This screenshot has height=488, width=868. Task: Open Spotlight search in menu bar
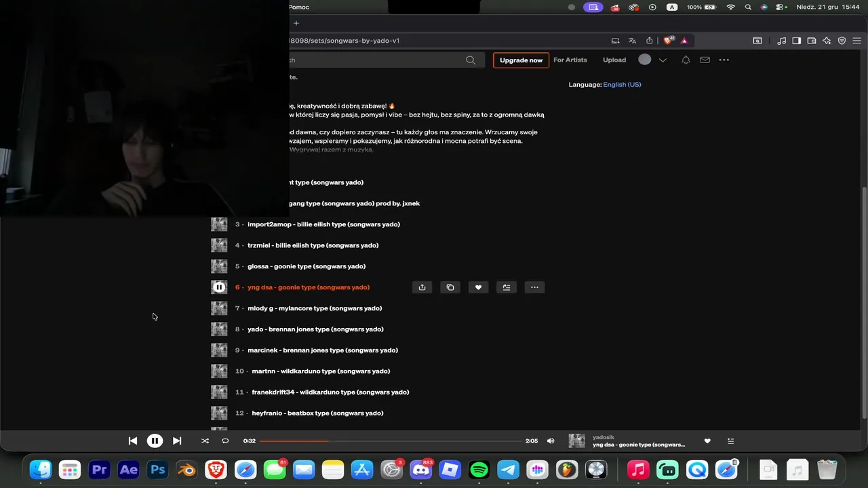click(748, 7)
